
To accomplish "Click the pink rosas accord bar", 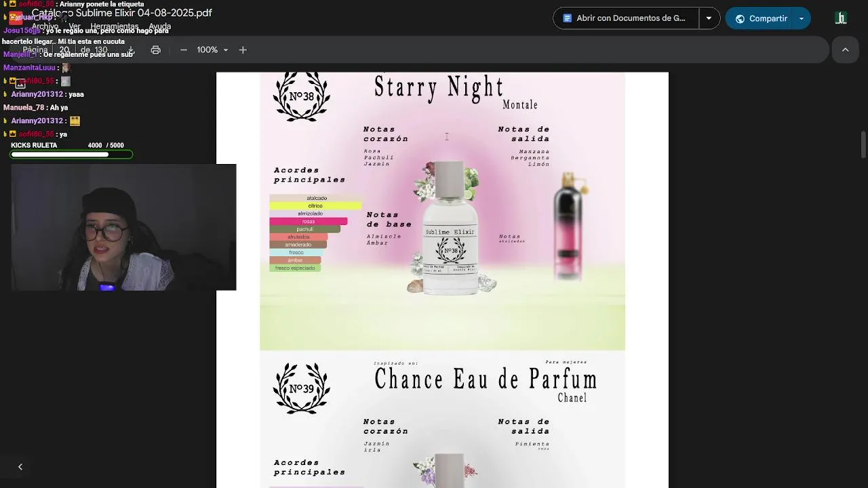I will click(x=309, y=222).
